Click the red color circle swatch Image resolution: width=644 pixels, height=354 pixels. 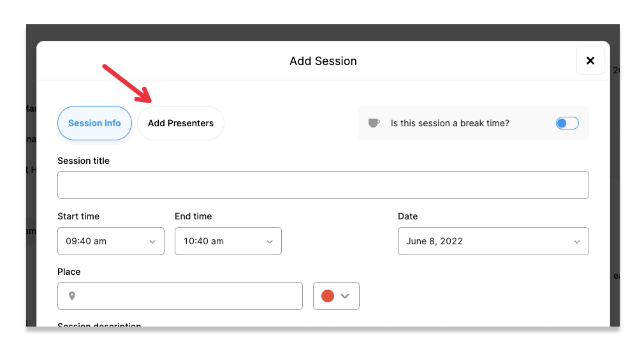click(328, 296)
